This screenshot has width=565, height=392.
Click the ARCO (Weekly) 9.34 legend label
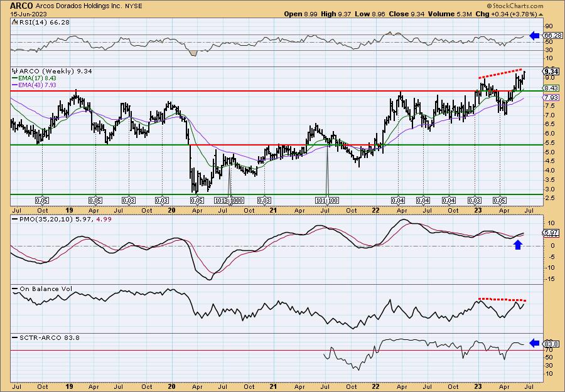coord(55,72)
